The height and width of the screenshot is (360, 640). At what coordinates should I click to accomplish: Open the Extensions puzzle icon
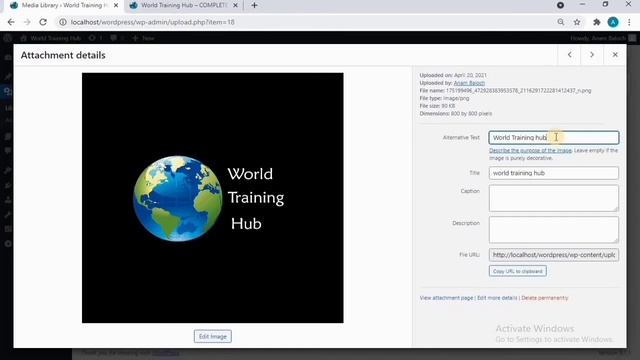tap(596, 22)
